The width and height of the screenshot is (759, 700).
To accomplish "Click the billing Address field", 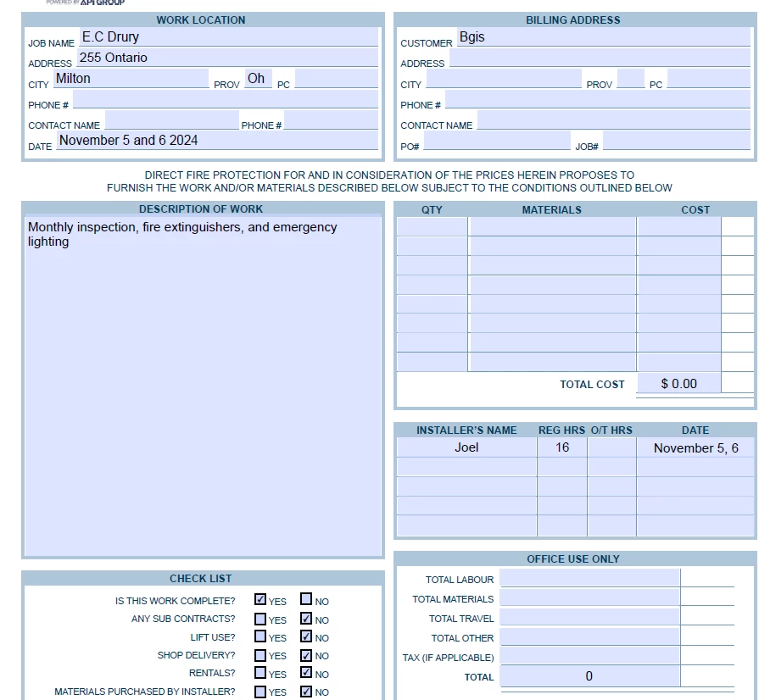I will (600, 58).
